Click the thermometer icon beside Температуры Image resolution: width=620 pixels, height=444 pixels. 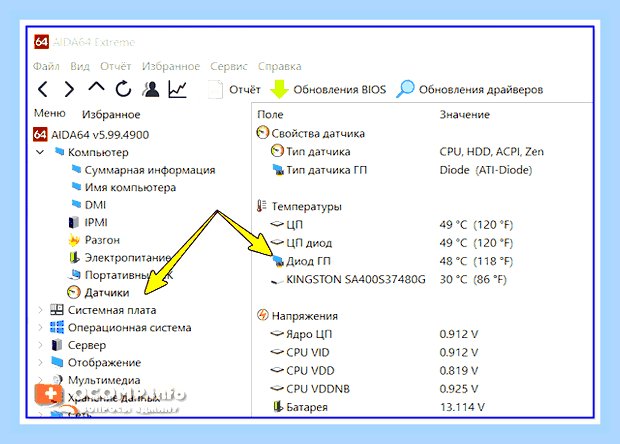pos(262,206)
